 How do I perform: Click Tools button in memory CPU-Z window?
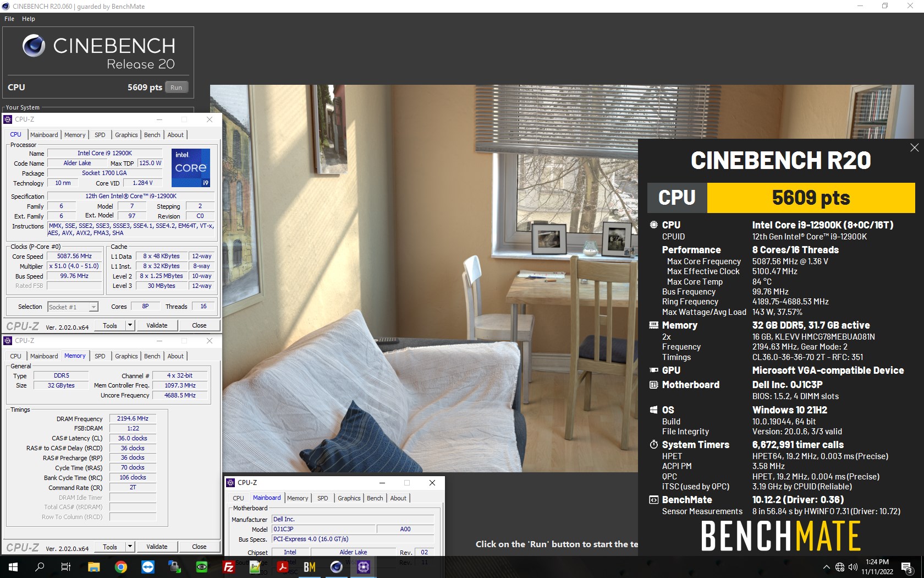point(110,547)
